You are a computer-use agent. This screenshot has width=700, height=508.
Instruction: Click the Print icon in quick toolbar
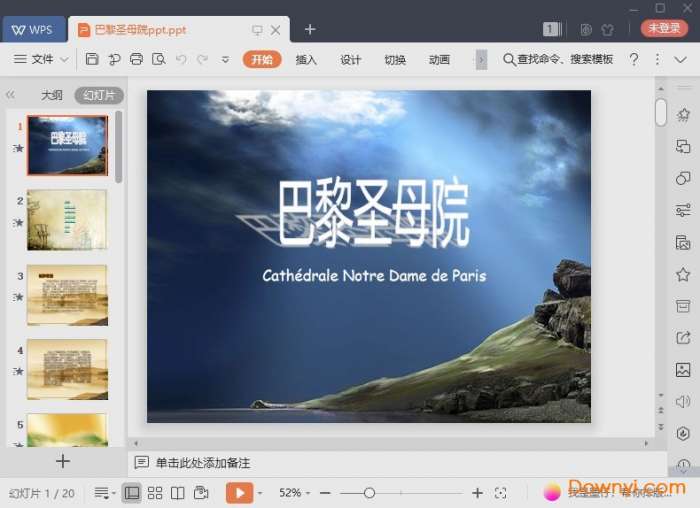pos(136,60)
